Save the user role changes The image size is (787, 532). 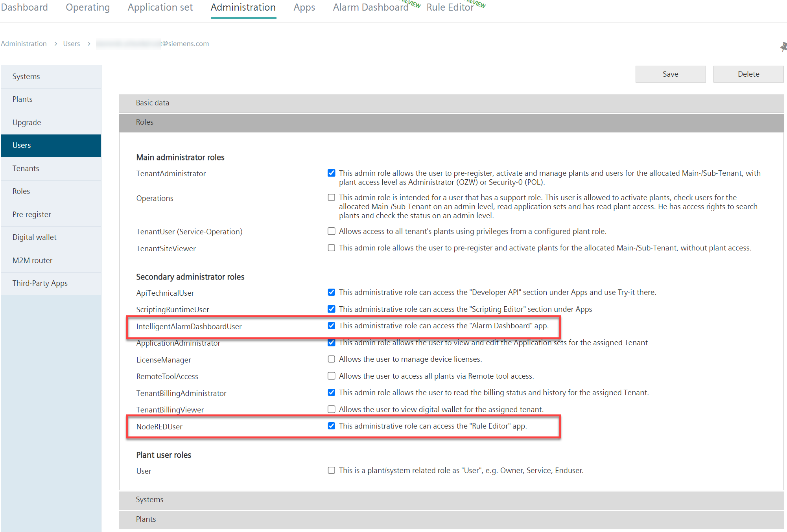click(670, 74)
